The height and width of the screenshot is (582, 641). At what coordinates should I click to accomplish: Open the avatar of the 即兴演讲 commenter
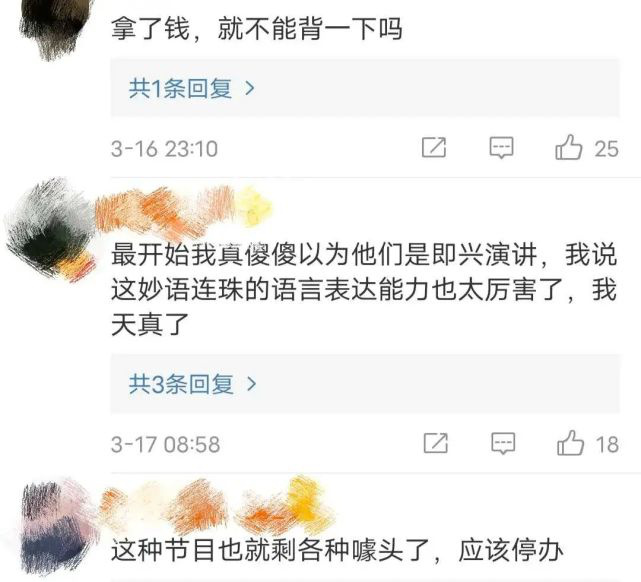tap(50, 229)
